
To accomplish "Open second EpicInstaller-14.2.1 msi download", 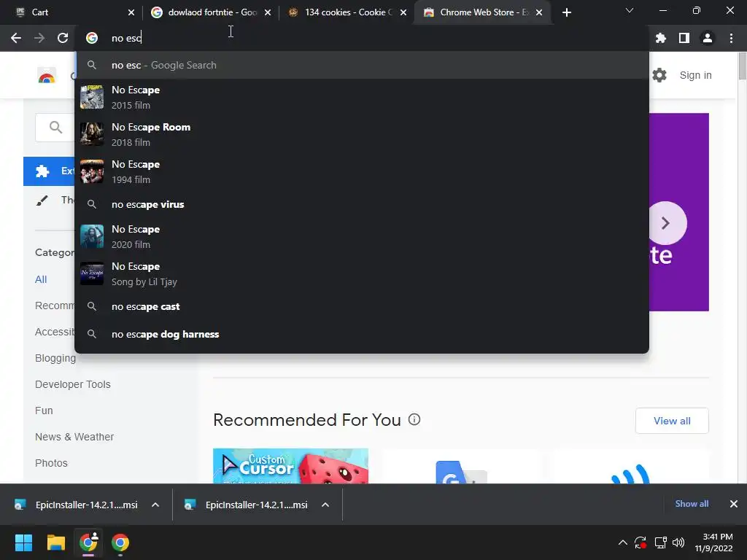I will point(249,505).
